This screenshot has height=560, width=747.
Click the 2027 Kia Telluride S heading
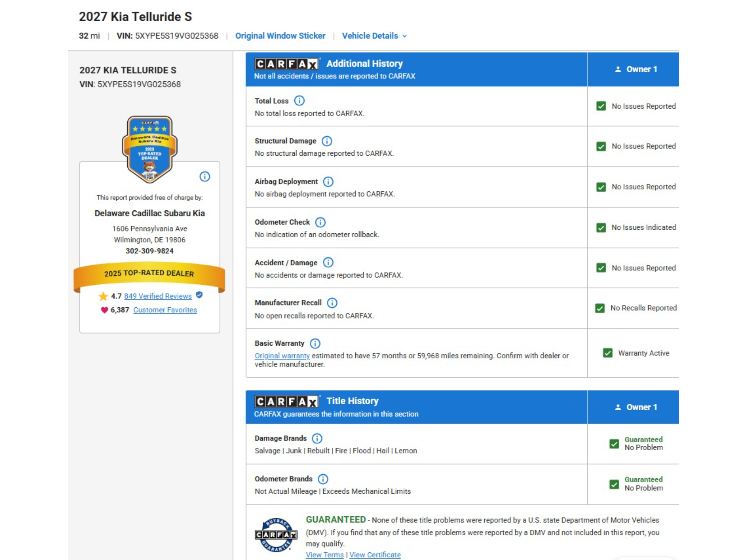135,17
